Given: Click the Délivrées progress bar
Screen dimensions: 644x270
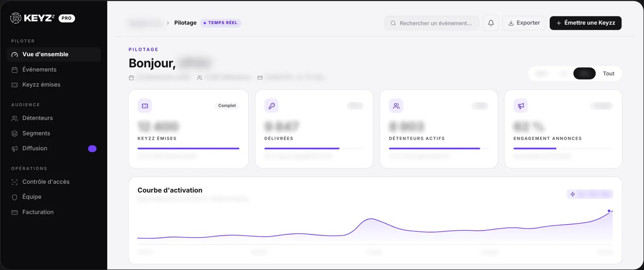Looking at the screenshot, I should (x=314, y=149).
